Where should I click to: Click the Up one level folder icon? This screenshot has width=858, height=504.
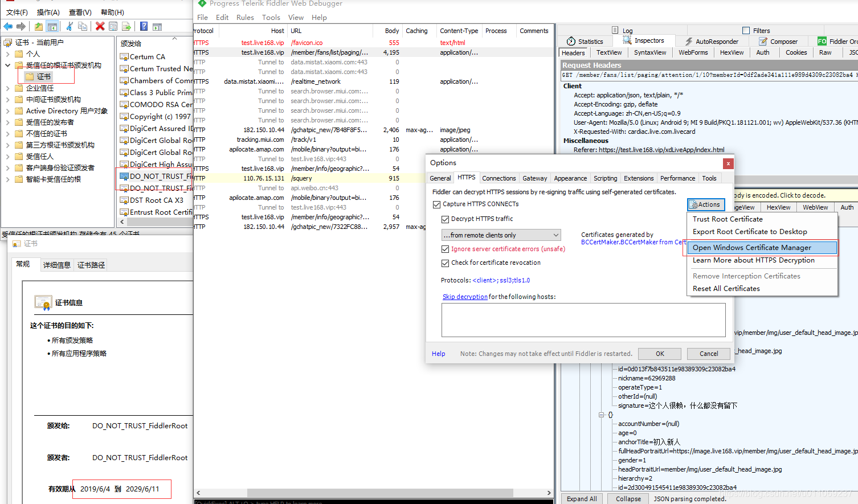[38, 26]
